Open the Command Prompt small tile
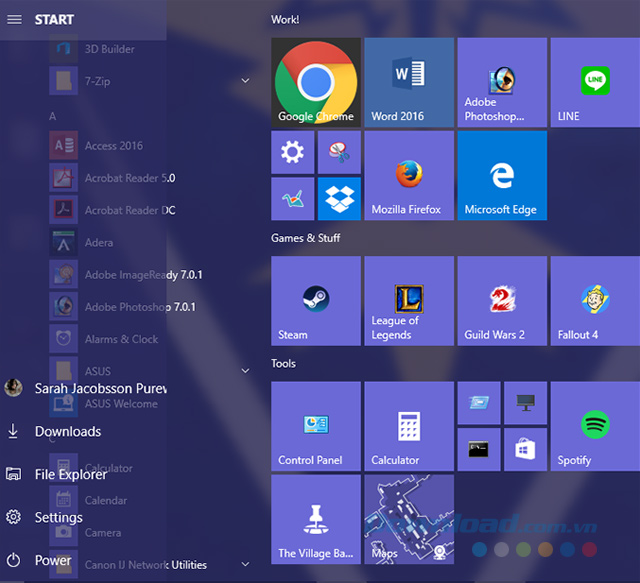The image size is (640, 583). pyautogui.click(x=479, y=449)
